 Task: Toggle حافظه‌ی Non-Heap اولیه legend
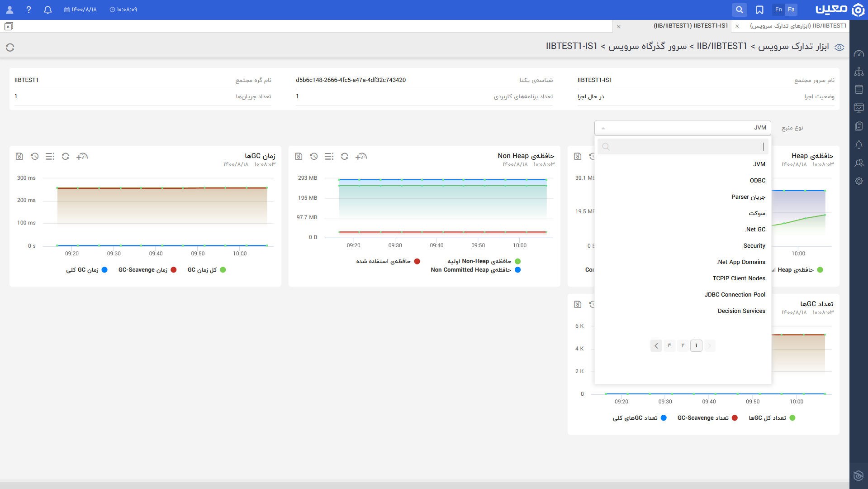tap(484, 261)
